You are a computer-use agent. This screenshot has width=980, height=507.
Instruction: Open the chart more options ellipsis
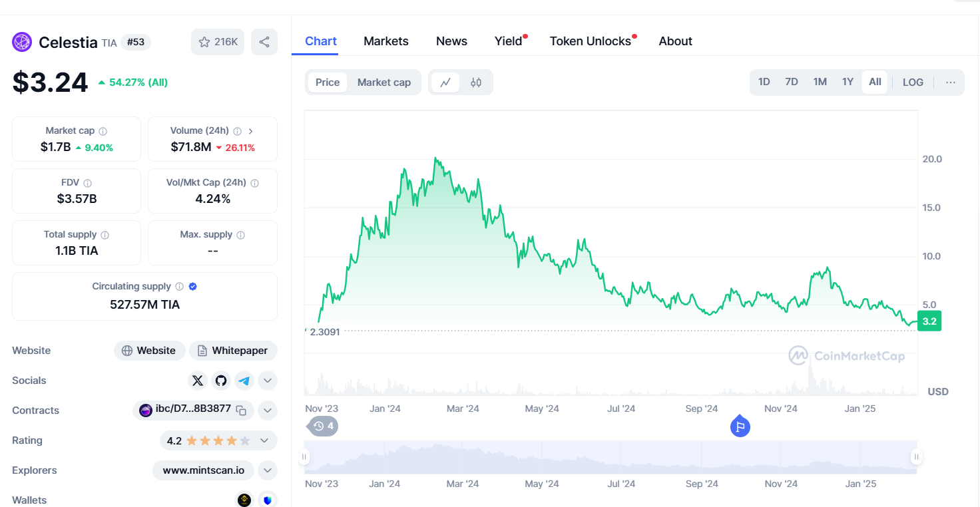click(x=951, y=83)
